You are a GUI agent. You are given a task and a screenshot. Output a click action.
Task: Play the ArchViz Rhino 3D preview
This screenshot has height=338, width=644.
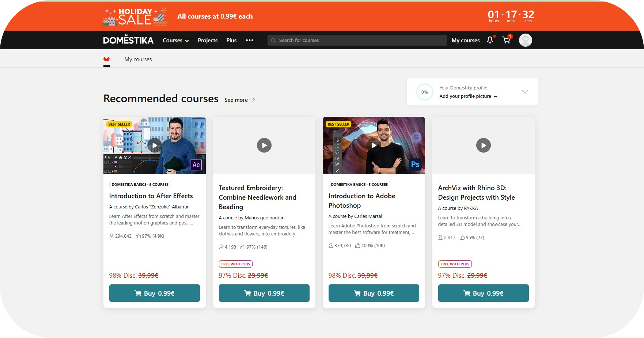(x=483, y=145)
